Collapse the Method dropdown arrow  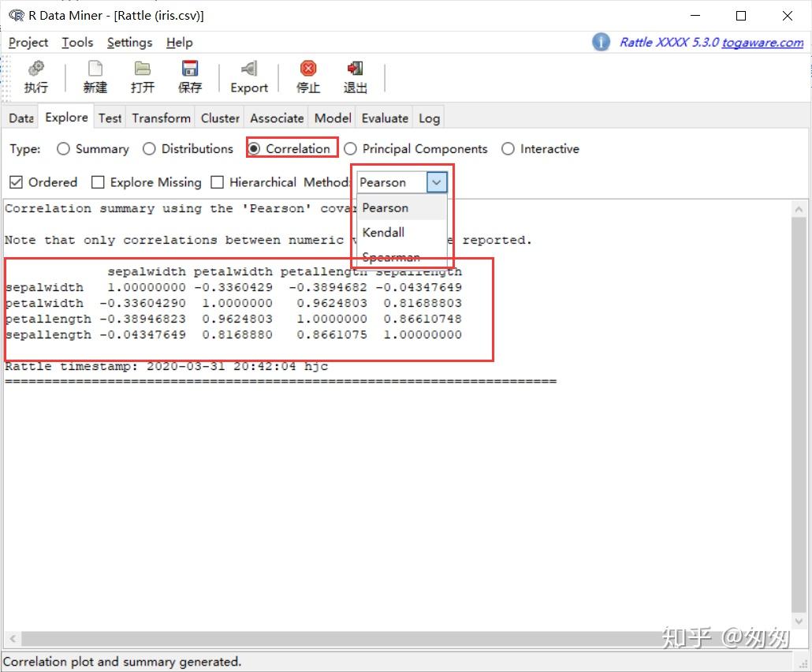pos(437,182)
